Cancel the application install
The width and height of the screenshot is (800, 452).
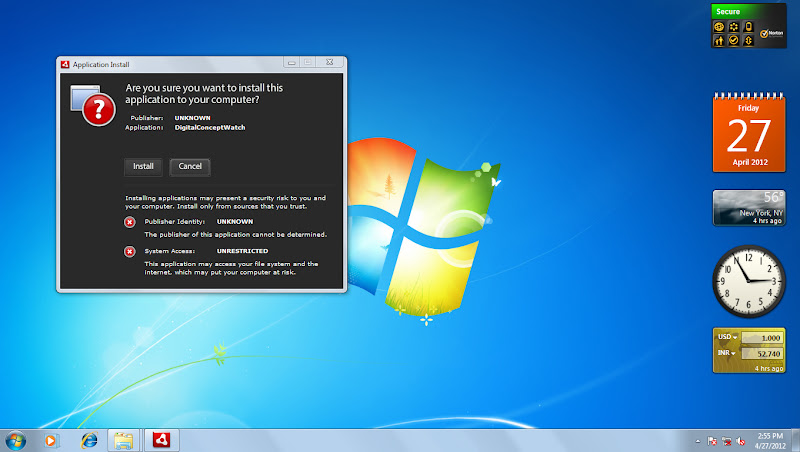[x=190, y=166]
